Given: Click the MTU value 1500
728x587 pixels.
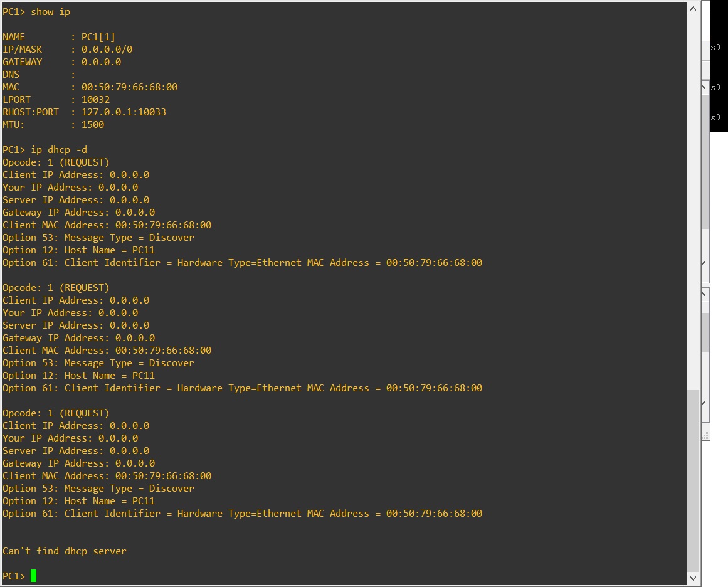Looking at the screenshot, I should click(x=93, y=125).
